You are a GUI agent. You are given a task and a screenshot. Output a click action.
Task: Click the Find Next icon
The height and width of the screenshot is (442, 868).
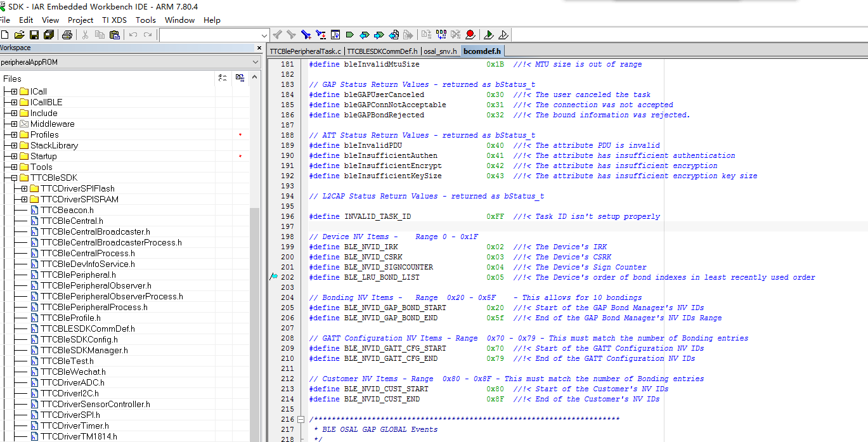pos(291,35)
